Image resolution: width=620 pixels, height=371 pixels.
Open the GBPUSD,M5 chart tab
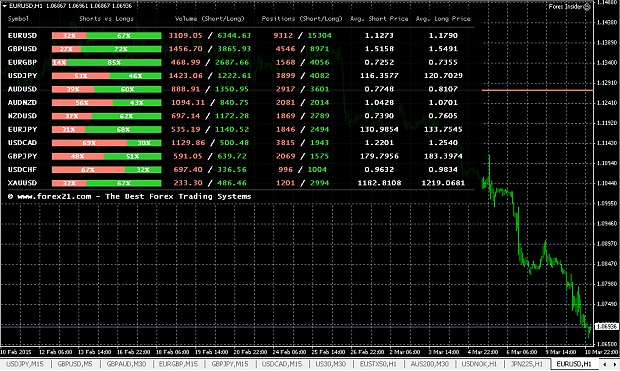click(75, 364)
